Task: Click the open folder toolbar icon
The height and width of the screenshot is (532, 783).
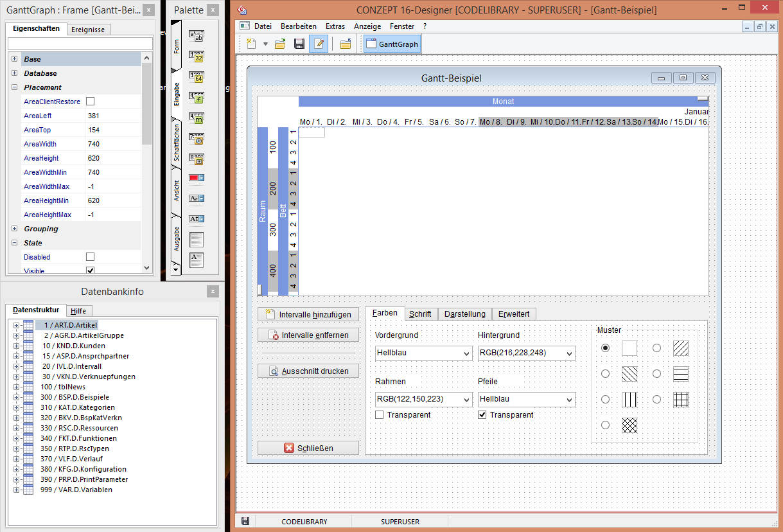Action: point(280,44)
